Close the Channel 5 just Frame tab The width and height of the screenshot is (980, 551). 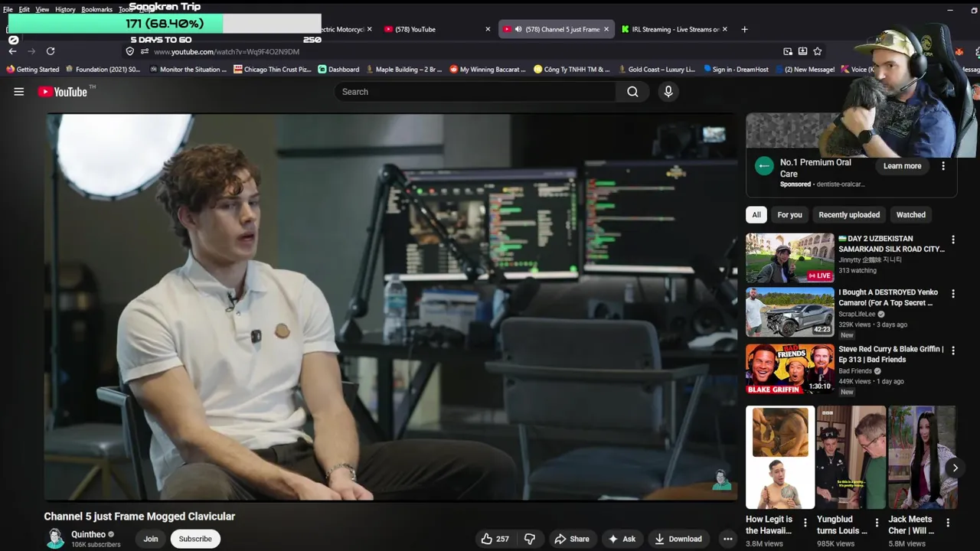606,29
